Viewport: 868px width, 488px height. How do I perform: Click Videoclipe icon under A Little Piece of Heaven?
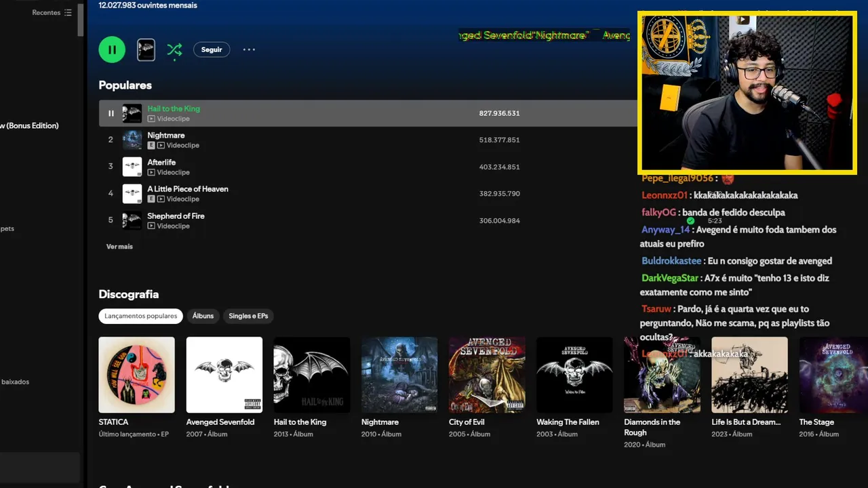(161, 199)
